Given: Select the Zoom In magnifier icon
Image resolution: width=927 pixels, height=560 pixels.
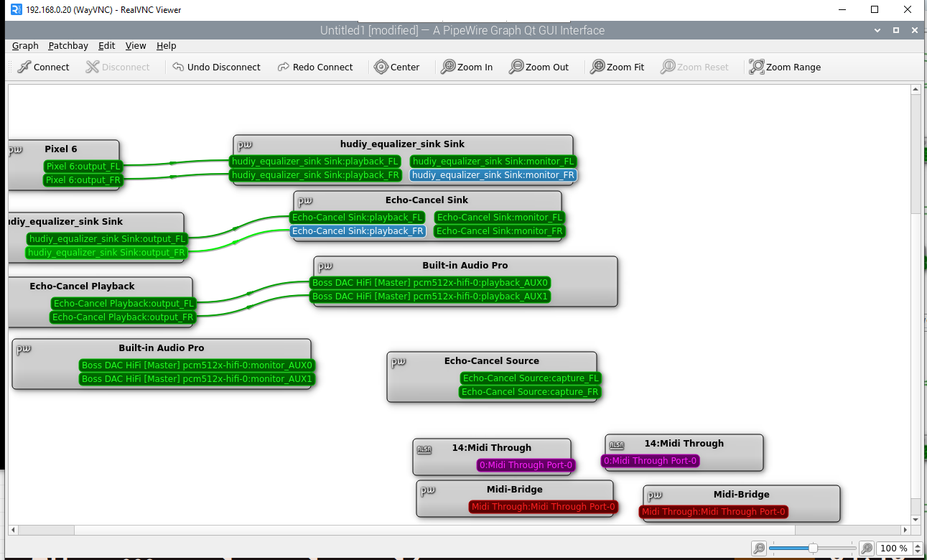Looking at the screenshot, I should 448,67.
